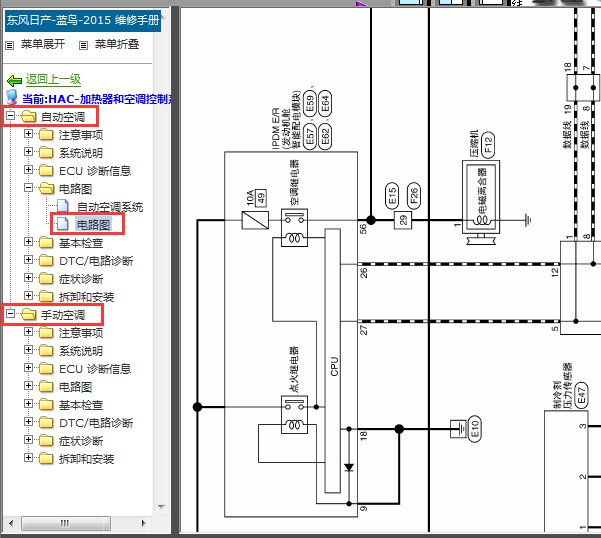Click the E10 ground connector label in diagram
This screenshot has width=601, height=538.
click(x=475, y=428)
